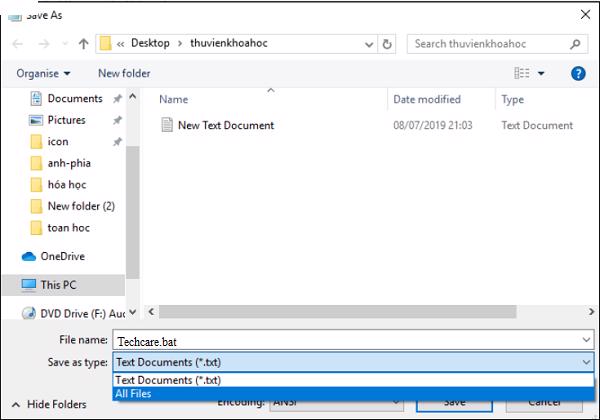The width and height of the screenshot is (600, 420).
Task: Sort files by Date modified column
Action: pos(427,99)
